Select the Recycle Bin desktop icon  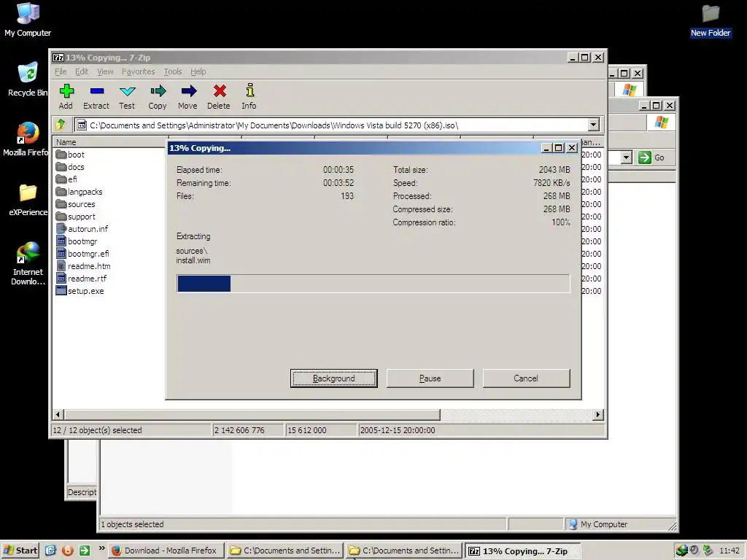(28, 79)
